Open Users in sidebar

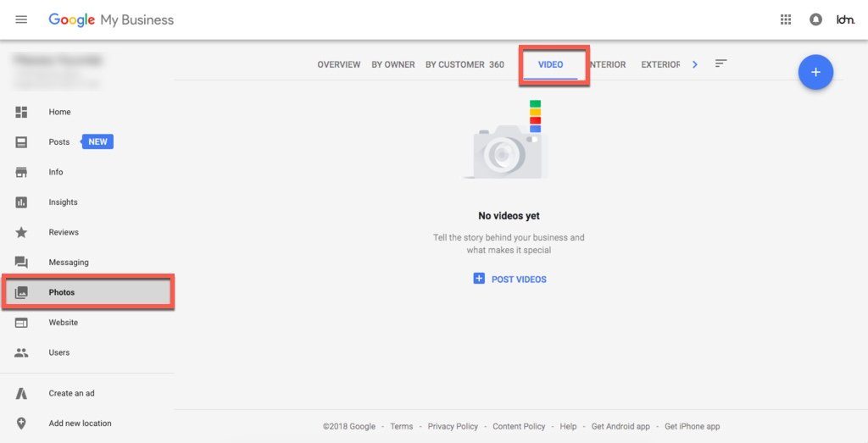pos(59,352)
